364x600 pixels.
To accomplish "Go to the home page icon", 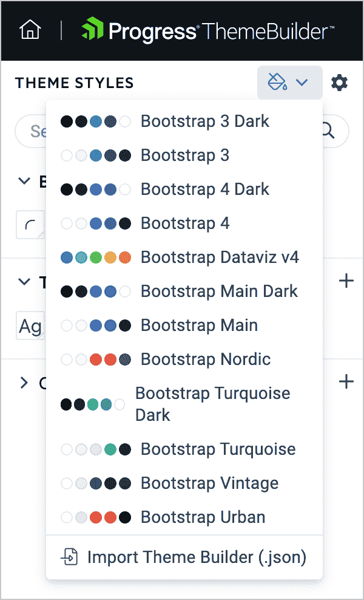I will point(30,30).
